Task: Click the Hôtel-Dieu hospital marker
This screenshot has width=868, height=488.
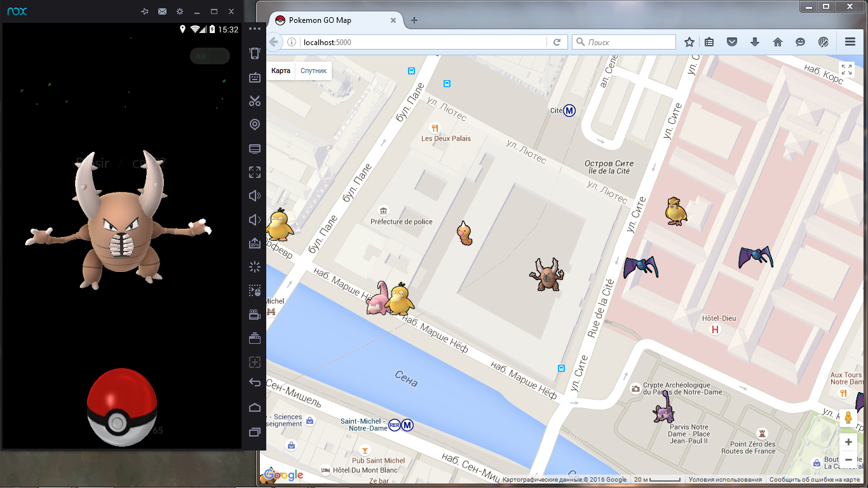Action: tap(715, 330)
